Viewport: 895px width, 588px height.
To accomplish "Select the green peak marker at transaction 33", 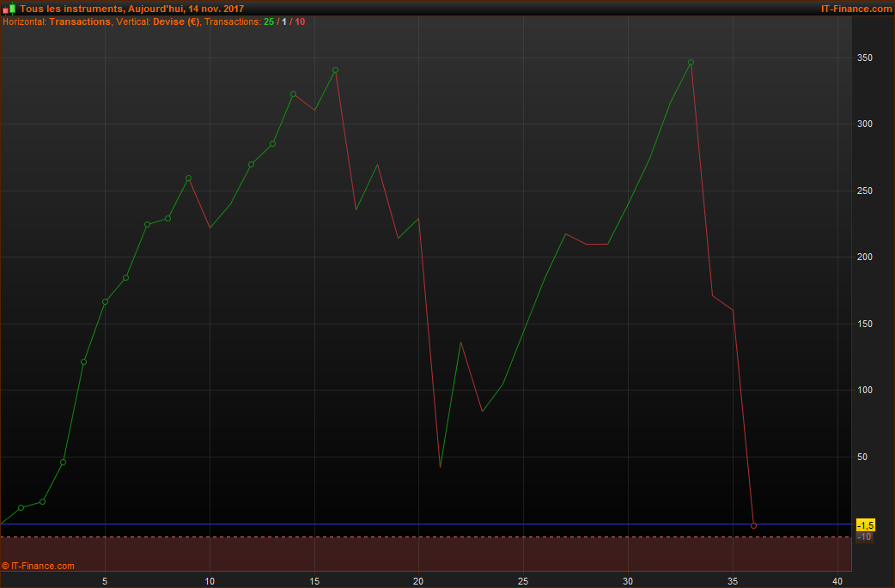I will point(691,62).
